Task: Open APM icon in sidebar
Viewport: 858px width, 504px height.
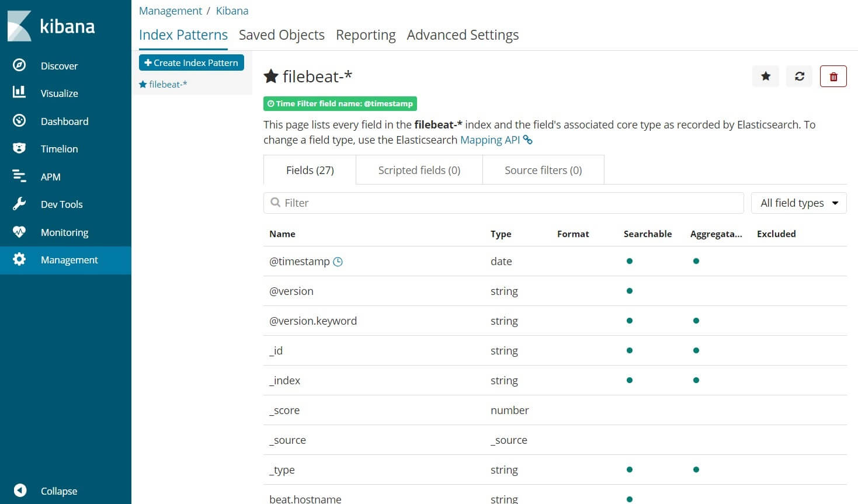Action: pyautogui.click(x=19, y=176)
